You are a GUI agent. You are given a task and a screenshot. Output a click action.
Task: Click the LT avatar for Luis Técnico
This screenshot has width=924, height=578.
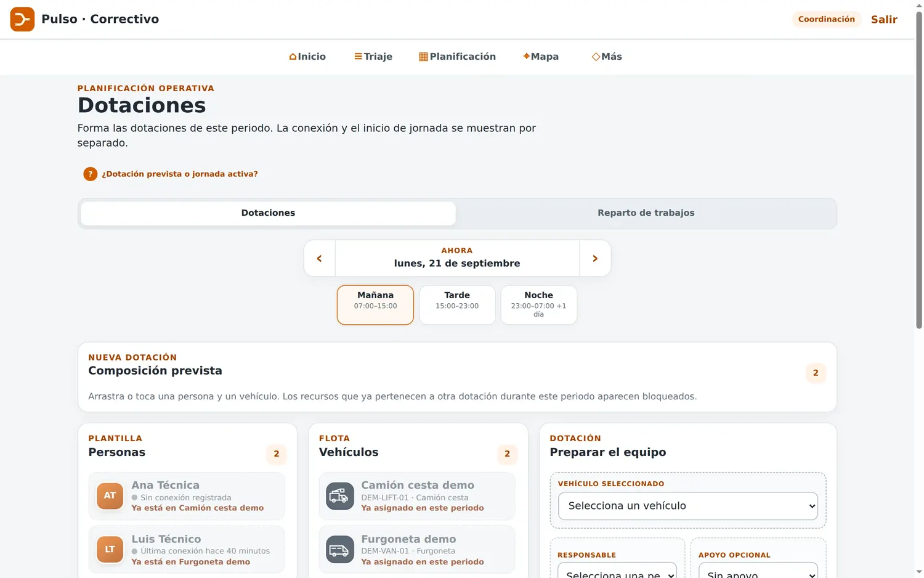[110, 549]
